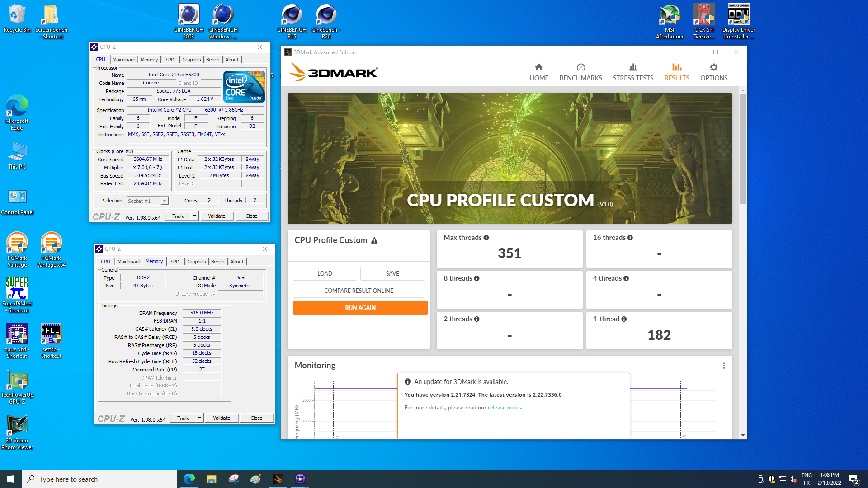The width and height of the screenshot is (868, 488).
Task: Launch SuperPiMod shortcut icon
Action: [17, 295]
